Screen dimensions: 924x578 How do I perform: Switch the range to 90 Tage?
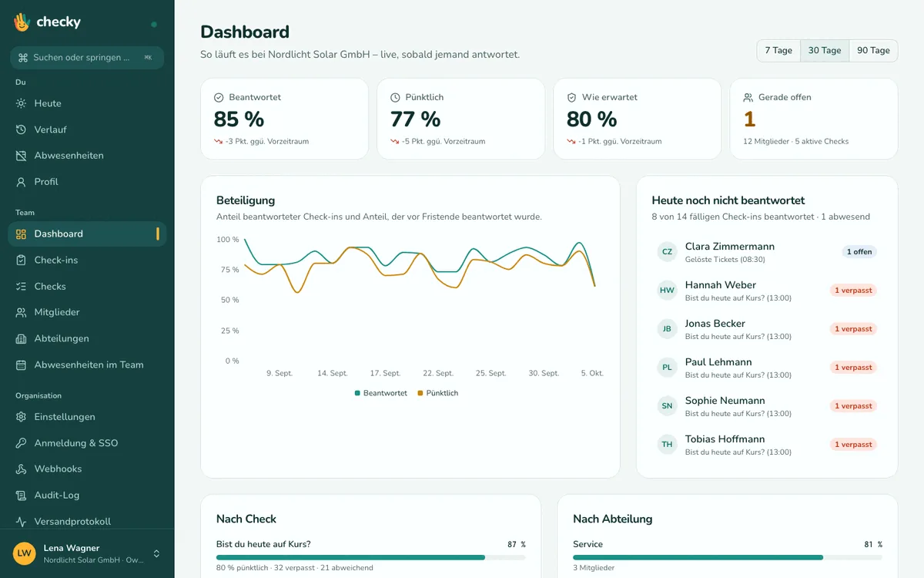click(x=873, y=51)
